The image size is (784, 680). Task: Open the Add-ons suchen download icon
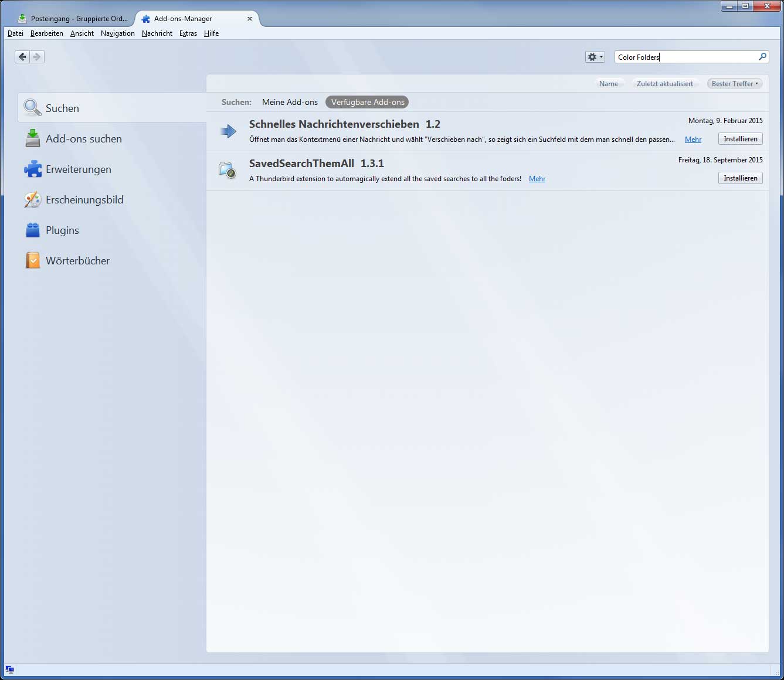(33, 138)
